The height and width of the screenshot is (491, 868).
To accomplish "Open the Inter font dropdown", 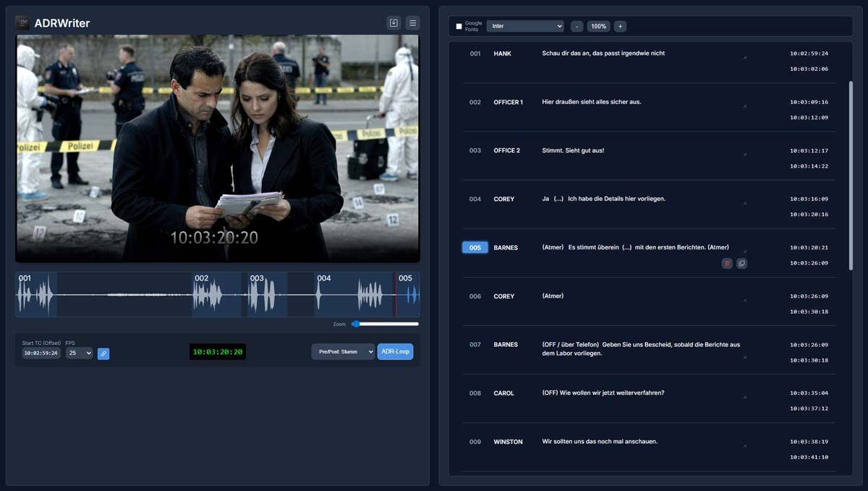I will [x=524, y=26].
